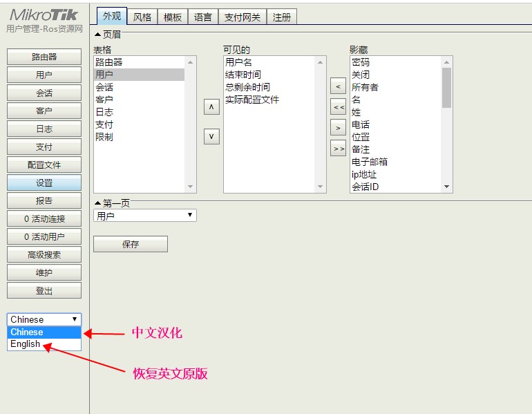Select 用户 in the 表格 list
The height and width of the screenshot is (414, 532).
coord(140,75)
